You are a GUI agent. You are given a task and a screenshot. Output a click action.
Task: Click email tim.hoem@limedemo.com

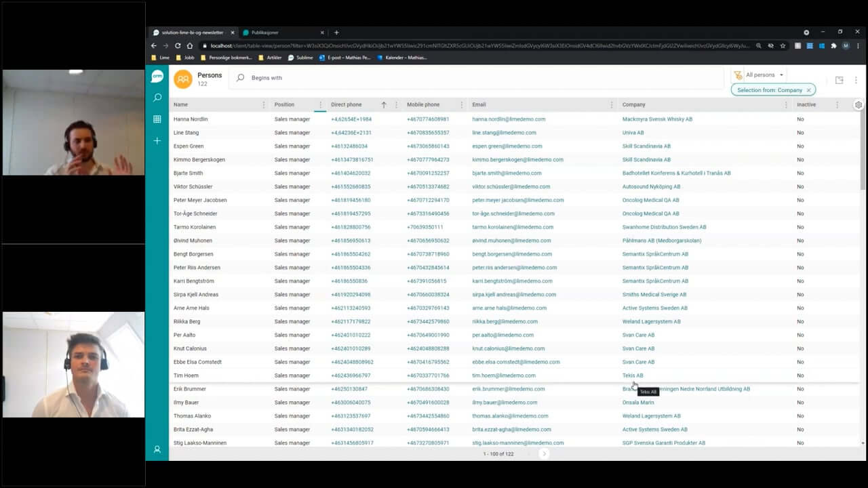[504, 375]
